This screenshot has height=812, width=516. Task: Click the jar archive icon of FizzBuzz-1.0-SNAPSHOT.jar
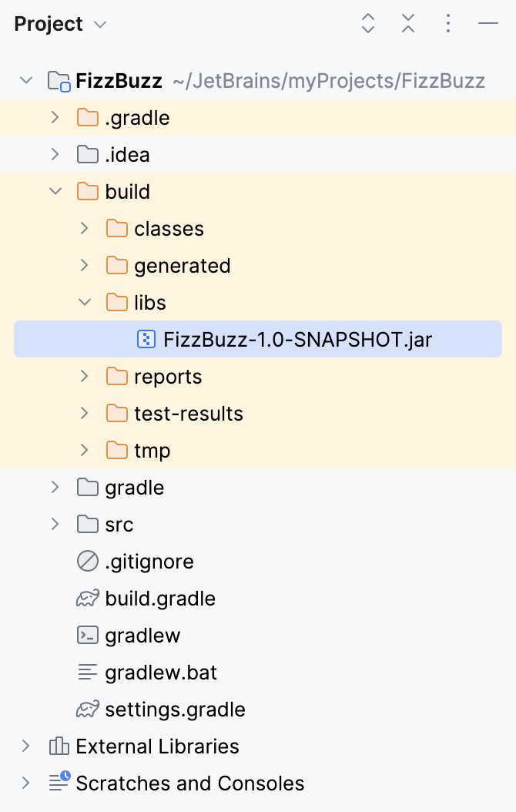pyautogui.click(x=146, y=339)
